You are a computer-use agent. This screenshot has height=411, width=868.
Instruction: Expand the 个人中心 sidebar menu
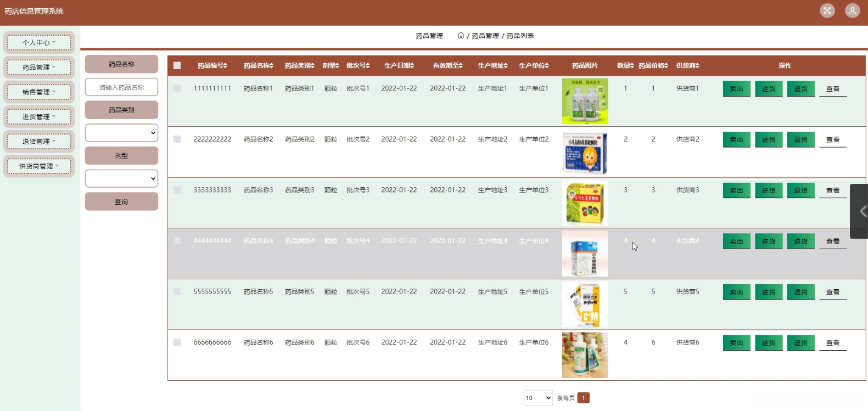(39, 42)
